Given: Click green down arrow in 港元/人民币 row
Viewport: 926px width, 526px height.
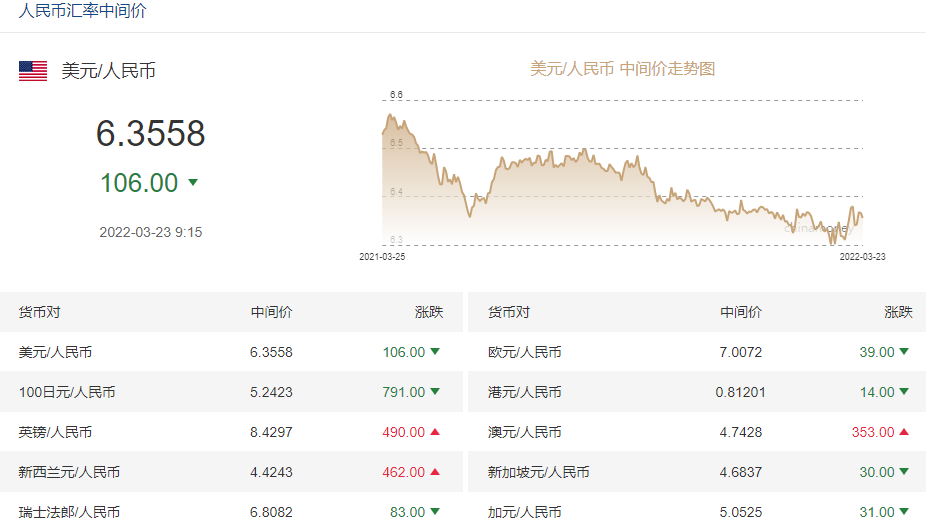Looking at the screenshot, I should tap(904, 392).
